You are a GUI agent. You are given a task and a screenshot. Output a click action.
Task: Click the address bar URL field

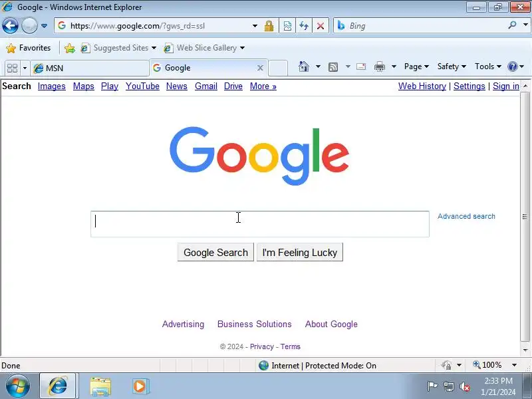(x=153, y=26)
